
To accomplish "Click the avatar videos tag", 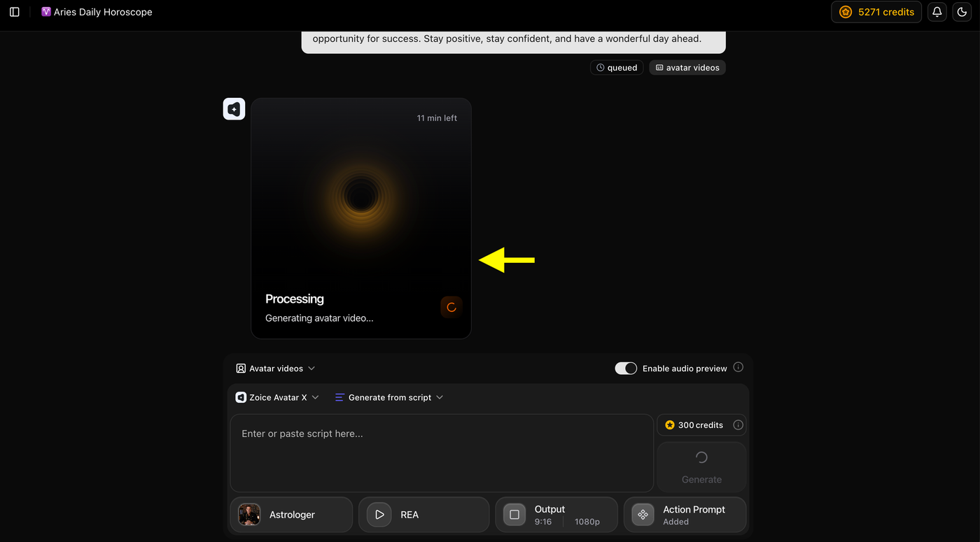I will tap(687, 68).
